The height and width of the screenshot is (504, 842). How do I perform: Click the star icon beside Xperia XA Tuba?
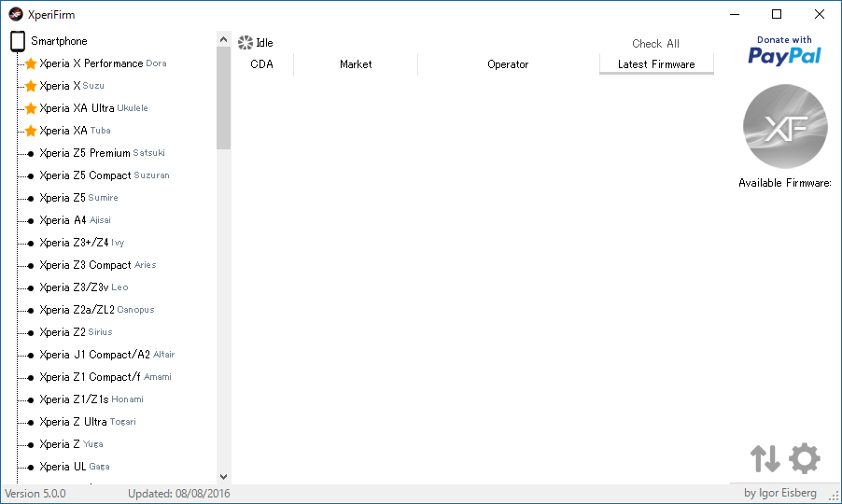(x=31, y=131)
